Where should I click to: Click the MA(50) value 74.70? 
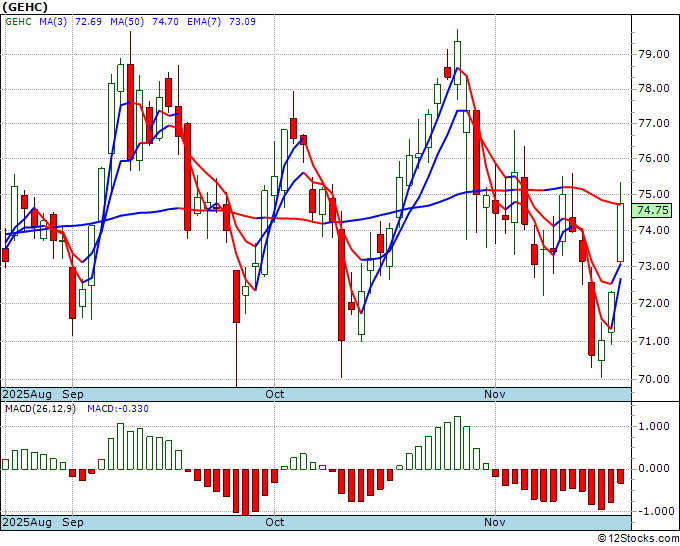pos(165,22)
